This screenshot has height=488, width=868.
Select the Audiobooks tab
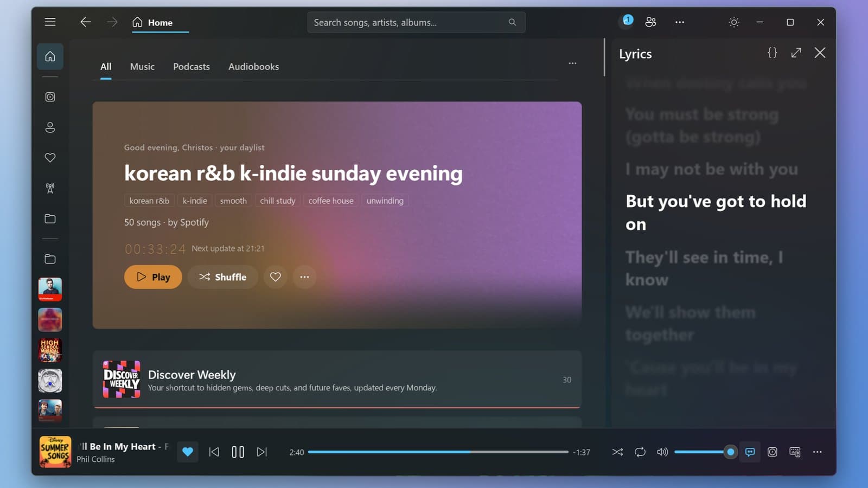point(253,67)
